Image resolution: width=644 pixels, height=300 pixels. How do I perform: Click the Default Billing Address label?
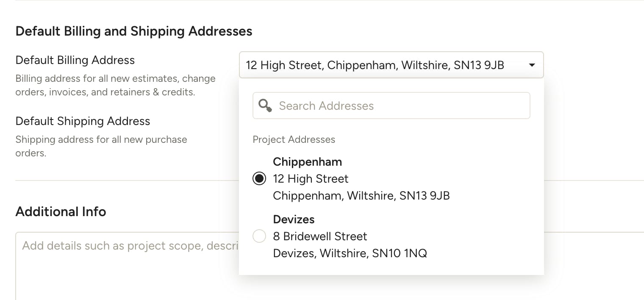pos(75,60)
